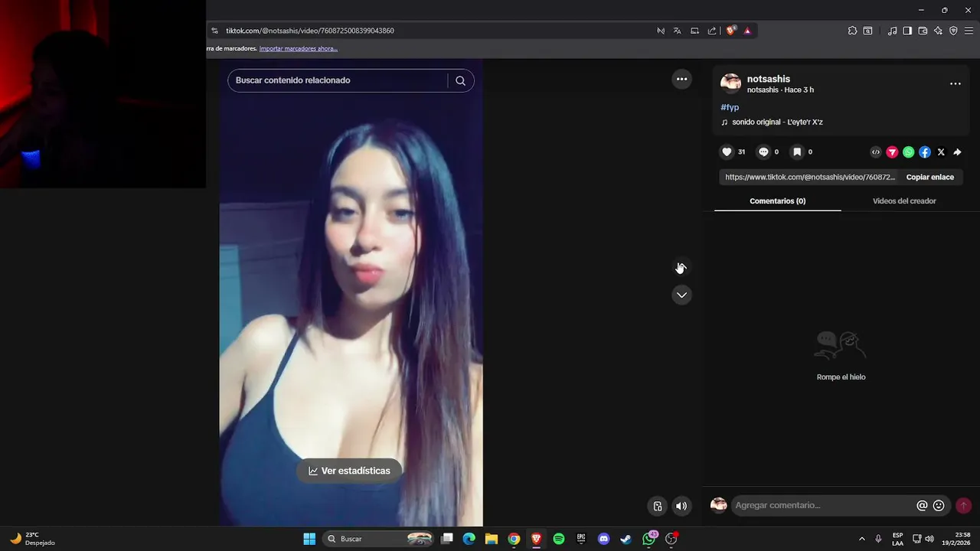The height and width of the screenshot is (551, 980).
Task: Search related content with magnifier icon
Action: click(x=460, y=80)
